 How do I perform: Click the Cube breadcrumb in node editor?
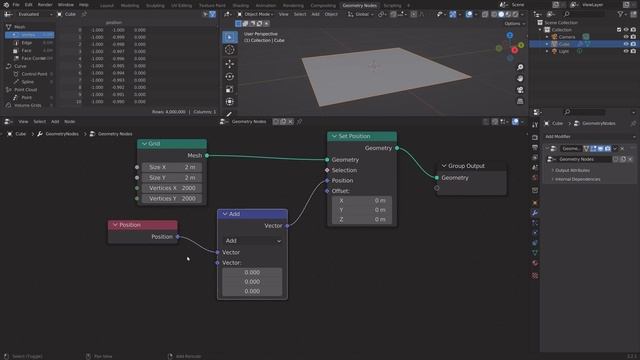20,134
